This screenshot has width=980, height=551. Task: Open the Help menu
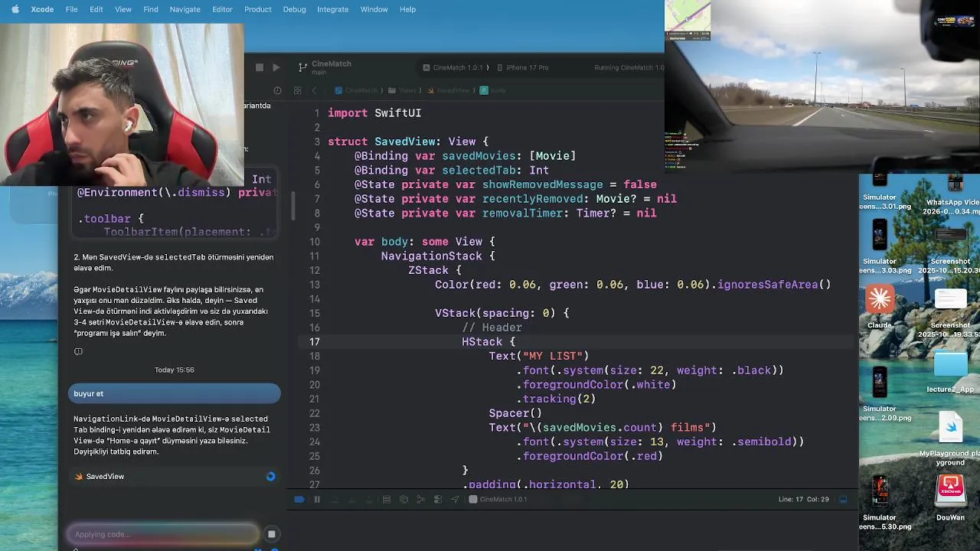pyautogui.click(x=408, y=9)
